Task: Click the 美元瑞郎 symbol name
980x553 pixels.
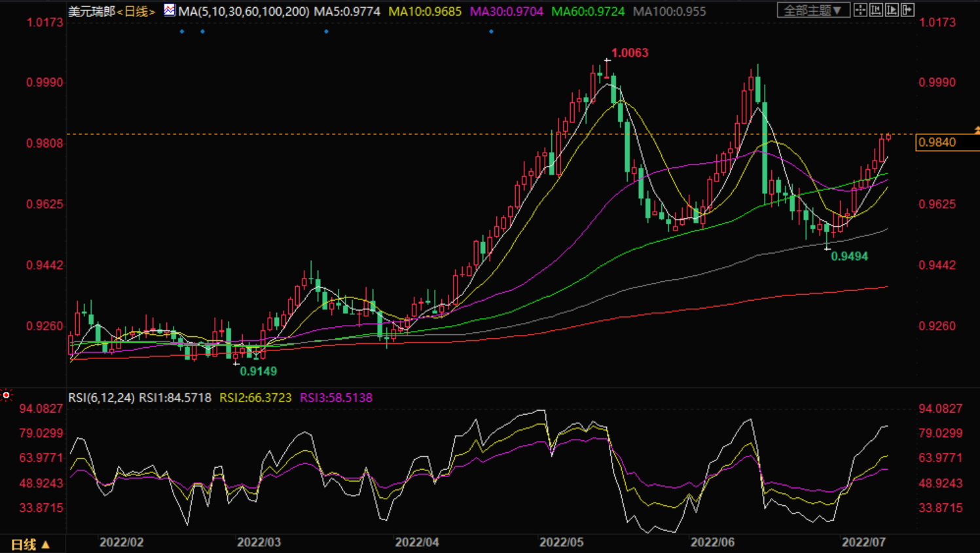Action: coord(92,12)
